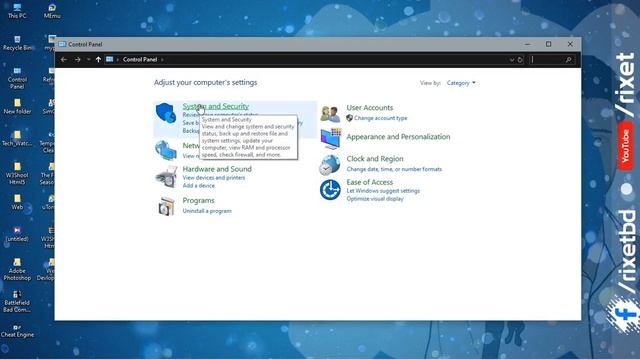Refresh the Control Panel address bar
The height and width of the screenshot is (360, 640).
[x=520, y=60]
